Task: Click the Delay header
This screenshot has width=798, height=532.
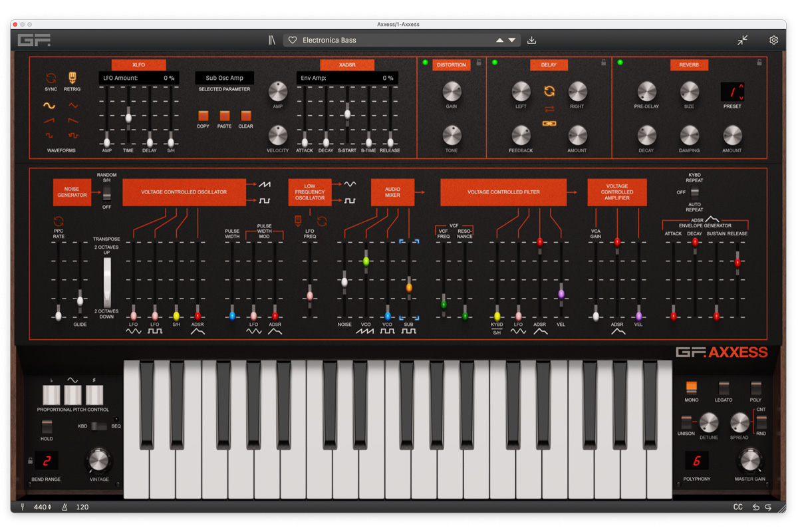Action: click(549, 65)
